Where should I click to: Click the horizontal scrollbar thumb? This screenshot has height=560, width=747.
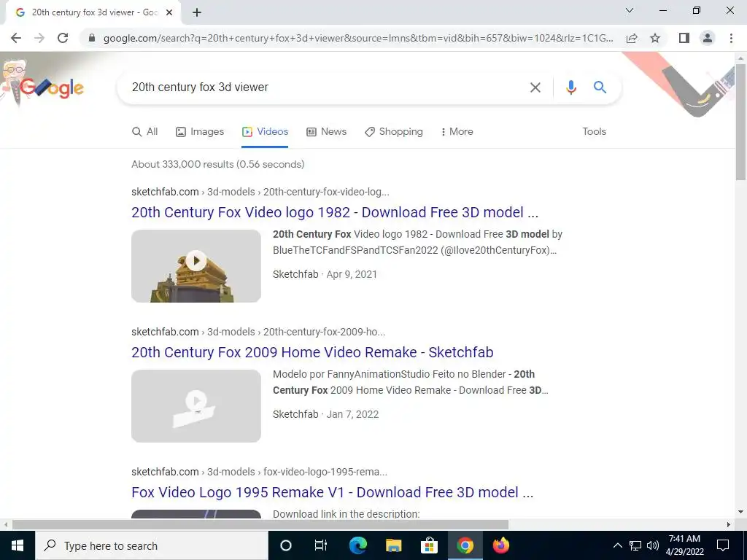260,524
